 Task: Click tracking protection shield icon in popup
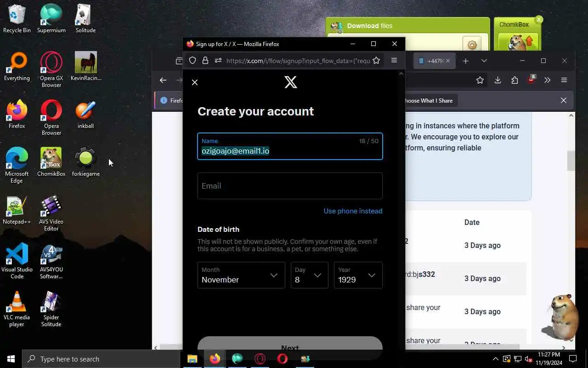point(192,60)
